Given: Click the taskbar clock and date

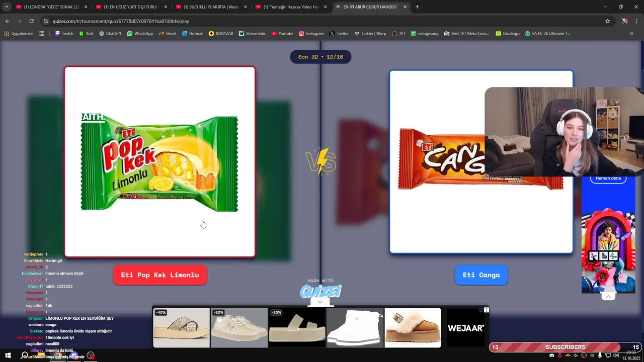Looking at the screenshot, I should coord(631,355).
